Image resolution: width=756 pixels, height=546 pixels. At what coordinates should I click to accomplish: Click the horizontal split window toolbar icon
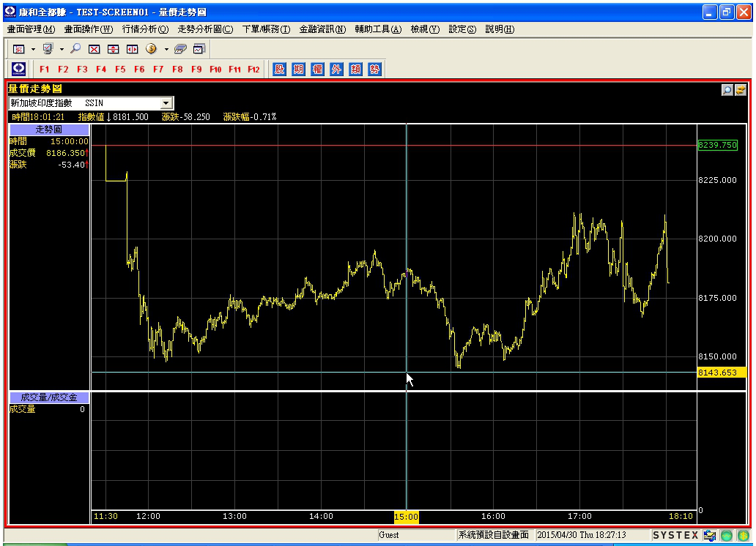coord(114,49)
